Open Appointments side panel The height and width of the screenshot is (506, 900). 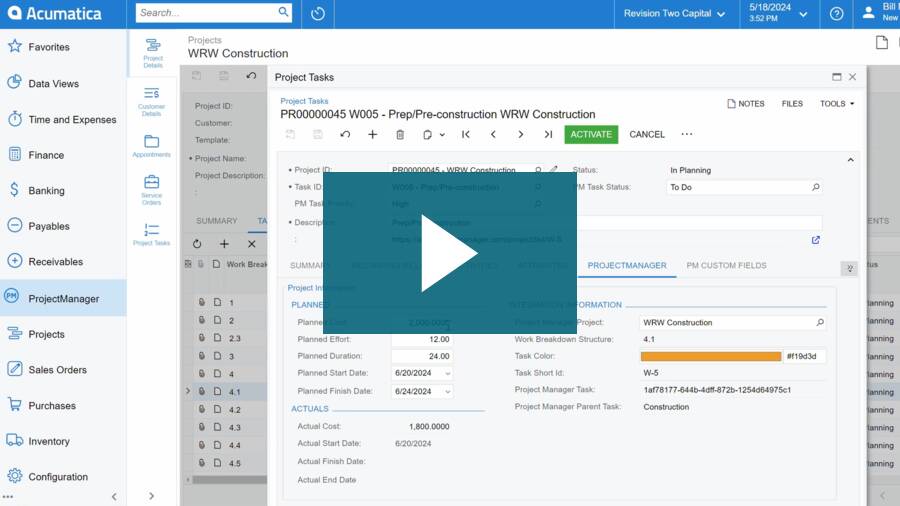point(152,146)
